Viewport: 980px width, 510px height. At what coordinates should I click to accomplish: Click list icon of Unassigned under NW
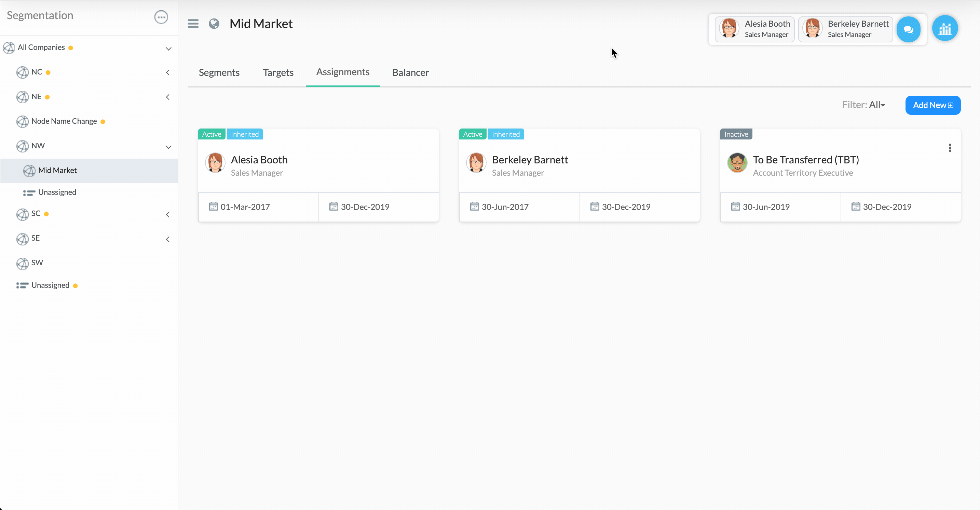tap(29, 193)
